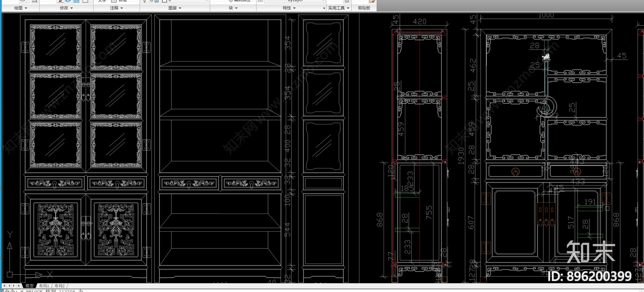Expand the 注释 (Annotation) ribbon panel
Screen dimensions: 644x292
(x=117, y=8)
